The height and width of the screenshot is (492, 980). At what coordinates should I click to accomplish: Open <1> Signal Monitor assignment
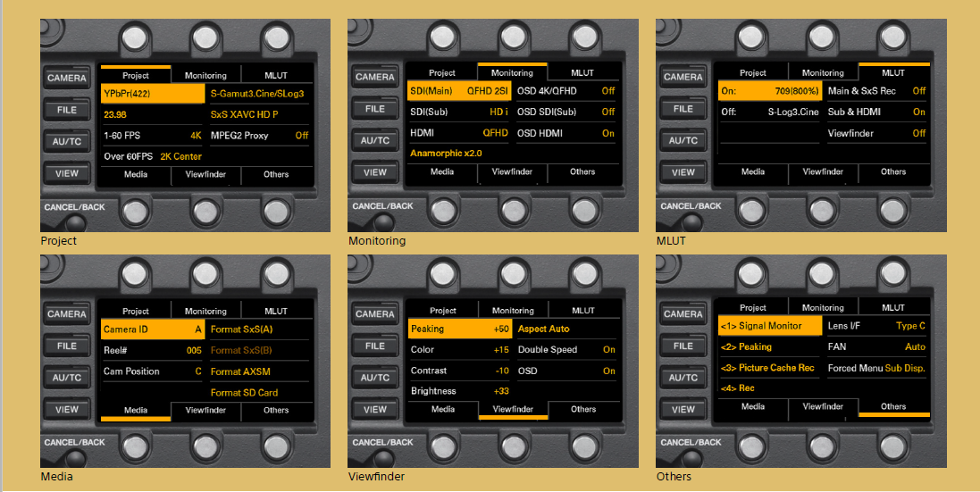coord(769,326)
